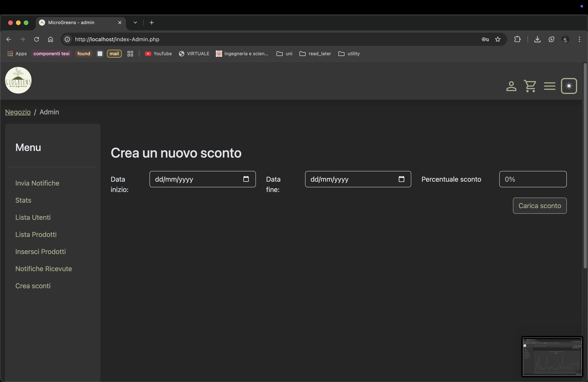The width and height of the screenshot is (588, 382).
Task: Follow the Negozio breadcrumb link
Action: [18, 112]
